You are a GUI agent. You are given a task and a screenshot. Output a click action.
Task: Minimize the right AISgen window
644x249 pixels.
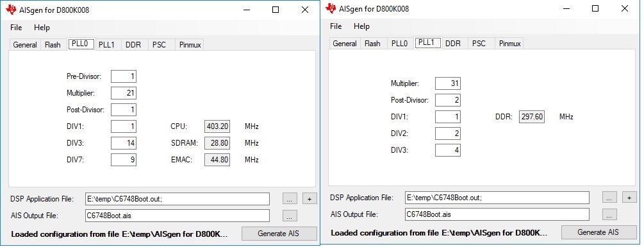(566, 8)
